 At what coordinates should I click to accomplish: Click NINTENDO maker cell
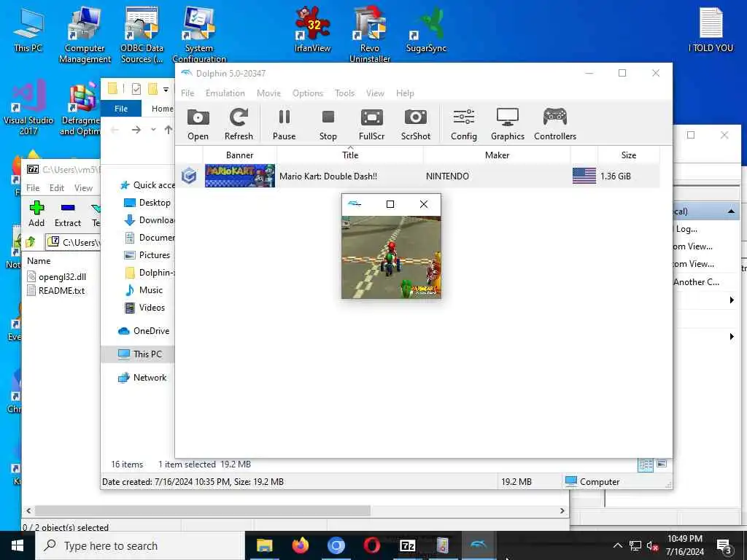coord(447,176)
